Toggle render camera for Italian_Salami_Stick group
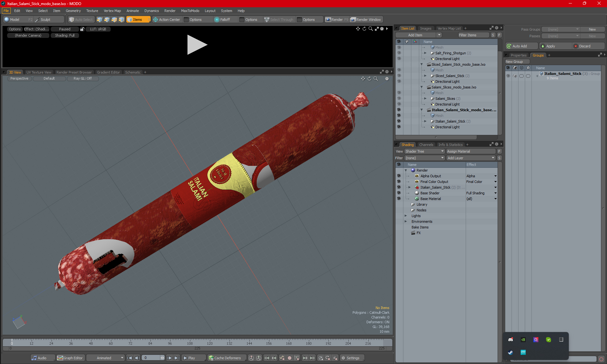This screenshot has width=607, height=364. (x=515, y=76)
